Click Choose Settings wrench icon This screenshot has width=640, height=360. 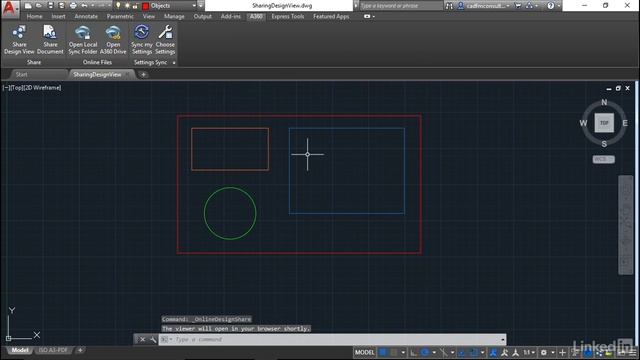coord(165,32)
